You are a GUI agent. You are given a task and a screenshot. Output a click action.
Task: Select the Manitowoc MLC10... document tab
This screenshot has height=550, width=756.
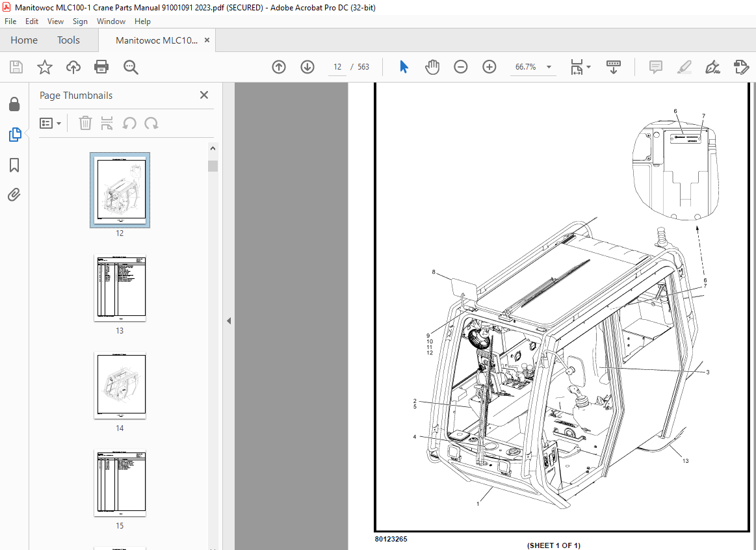click(x=156, y=40)
